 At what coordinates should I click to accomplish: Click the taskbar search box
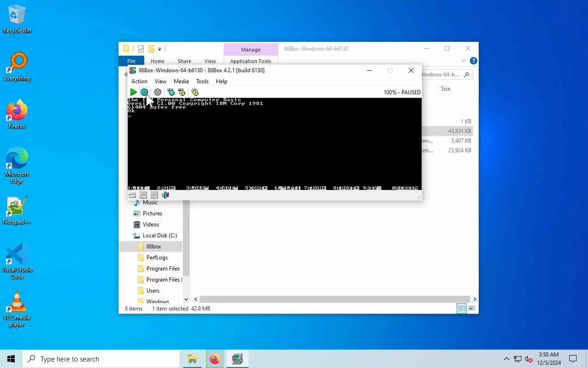101,359
